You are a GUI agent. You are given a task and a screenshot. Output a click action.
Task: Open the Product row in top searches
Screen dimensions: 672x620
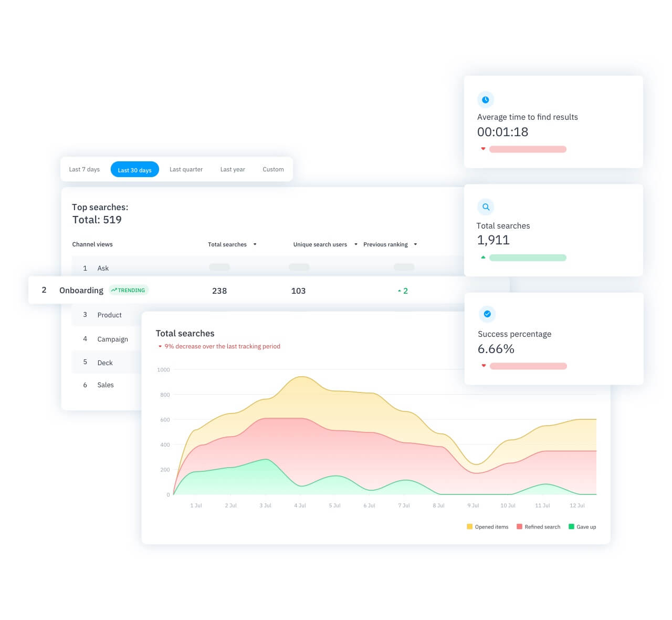tap(109, 315)
